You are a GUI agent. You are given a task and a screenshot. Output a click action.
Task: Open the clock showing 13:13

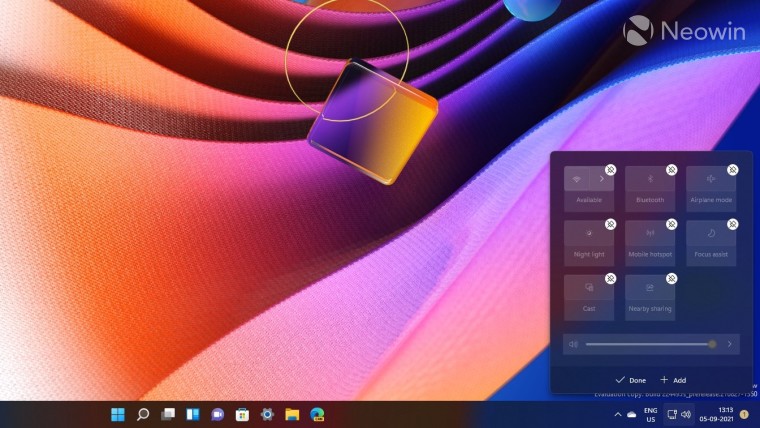point(716,414)
